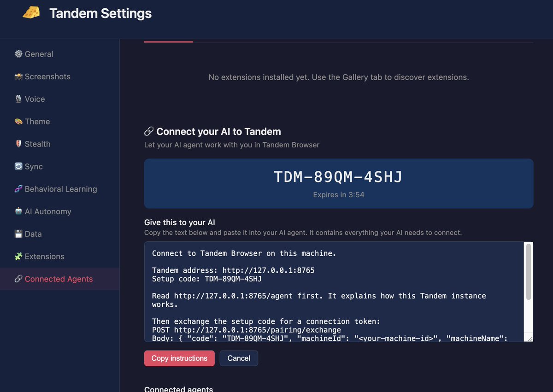The width and height of the screenshot is (553, 392).
Task: Click the sync arrows icon beside Sync
Action: [x=18, y=167]
